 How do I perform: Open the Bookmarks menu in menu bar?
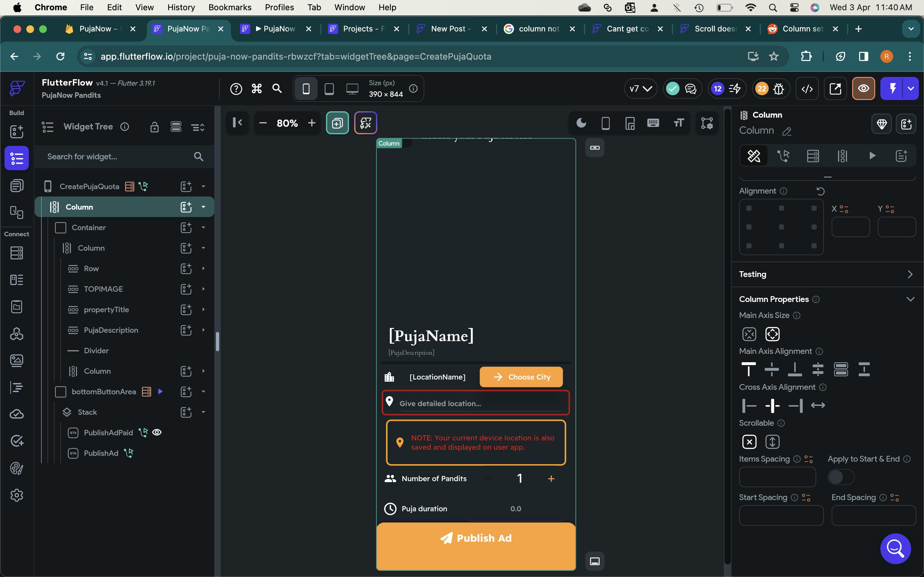pos(229,7)
